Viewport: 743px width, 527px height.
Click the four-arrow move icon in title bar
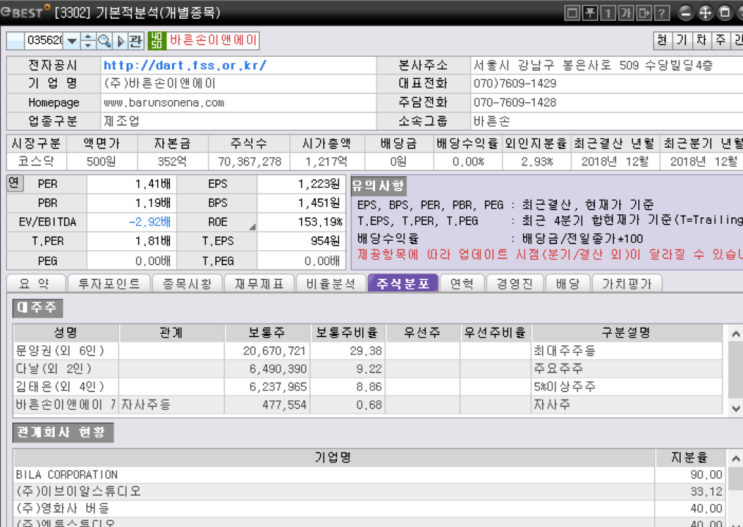tap(705, 13)
